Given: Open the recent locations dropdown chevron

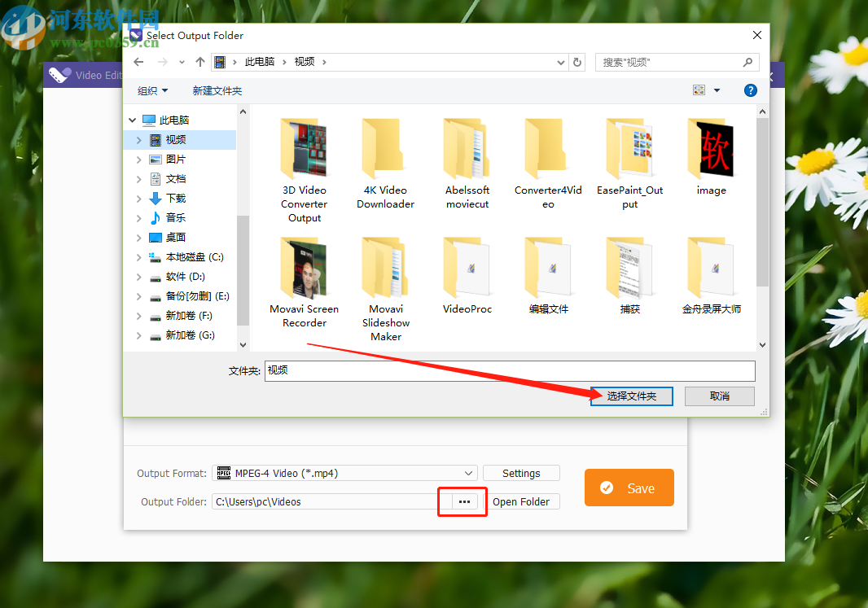Looking at the screenshot, I should (181, 62).
